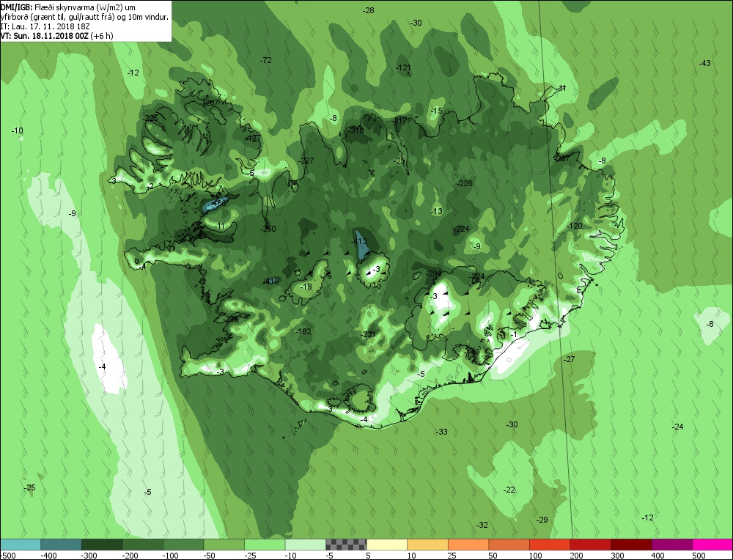Click the -236 value in southwest Iceland
The image size is (733, 560).
pos(230,319)
